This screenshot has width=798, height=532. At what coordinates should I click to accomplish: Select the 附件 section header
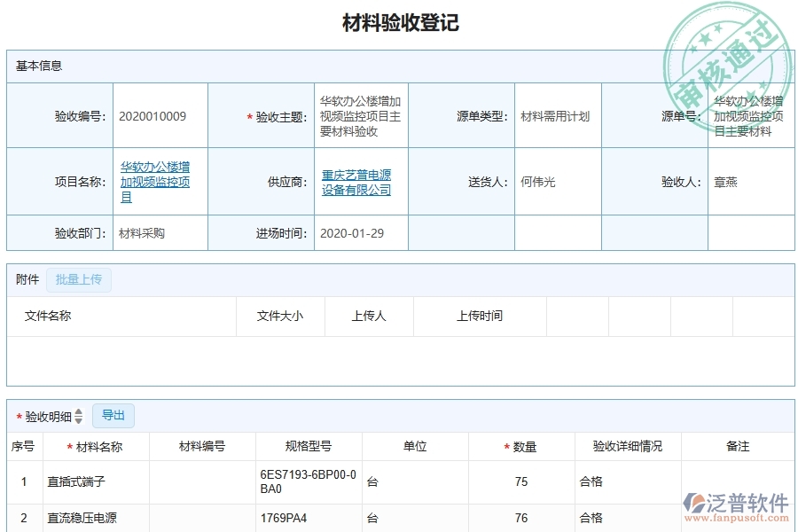coord(25,278)
